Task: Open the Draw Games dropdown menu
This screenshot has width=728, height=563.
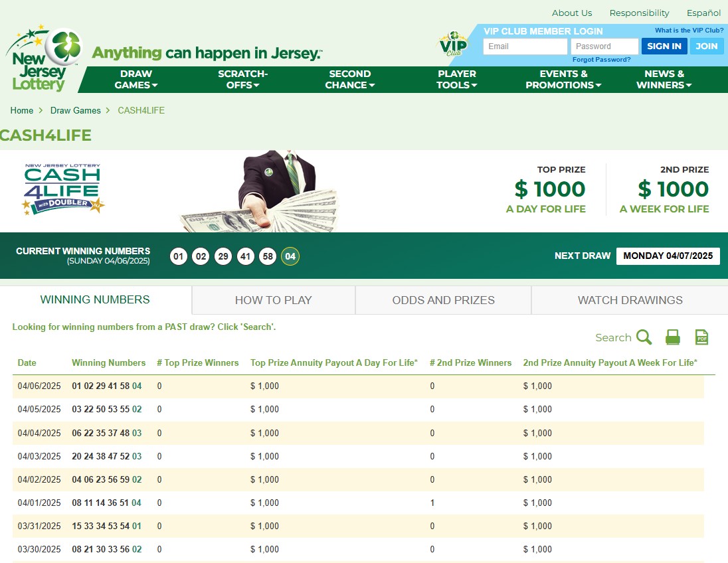Action: (x=136, y=80)
